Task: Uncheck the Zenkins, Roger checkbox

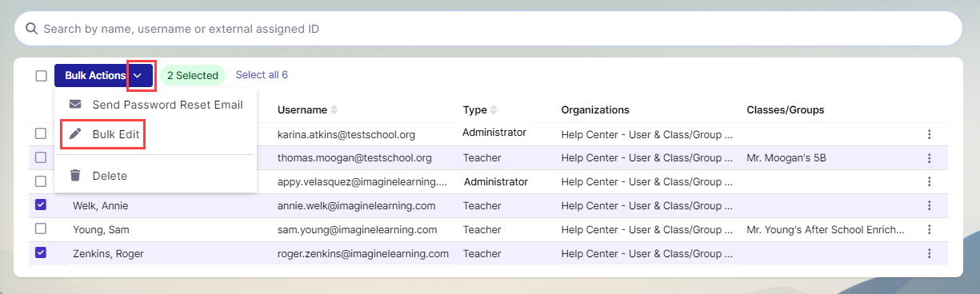Action: (x=41, y=252)
